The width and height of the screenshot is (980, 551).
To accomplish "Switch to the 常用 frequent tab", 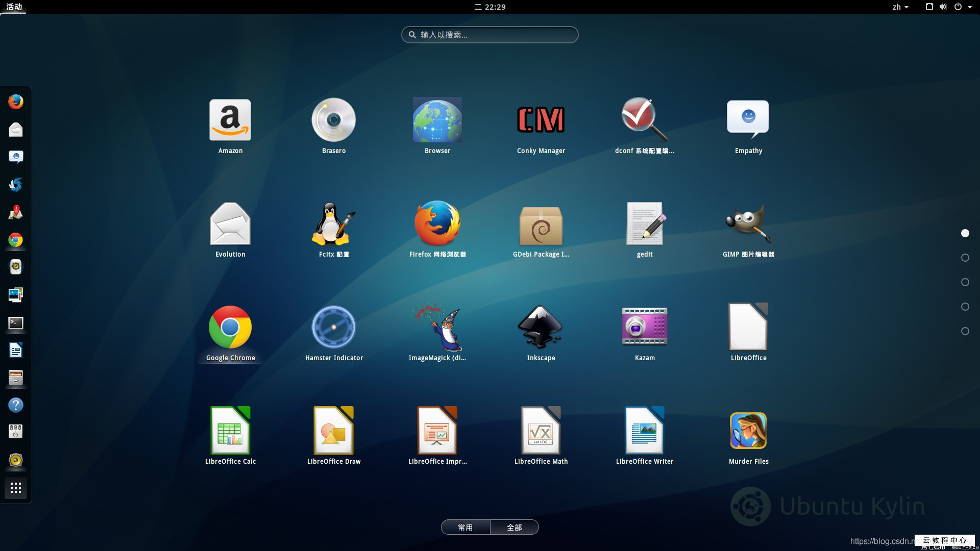I will [x=465, y=527].
